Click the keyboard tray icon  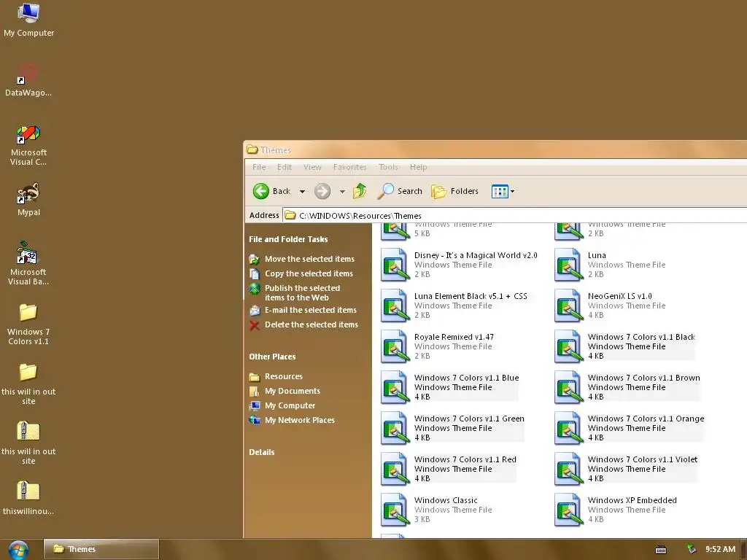point(661,550)
